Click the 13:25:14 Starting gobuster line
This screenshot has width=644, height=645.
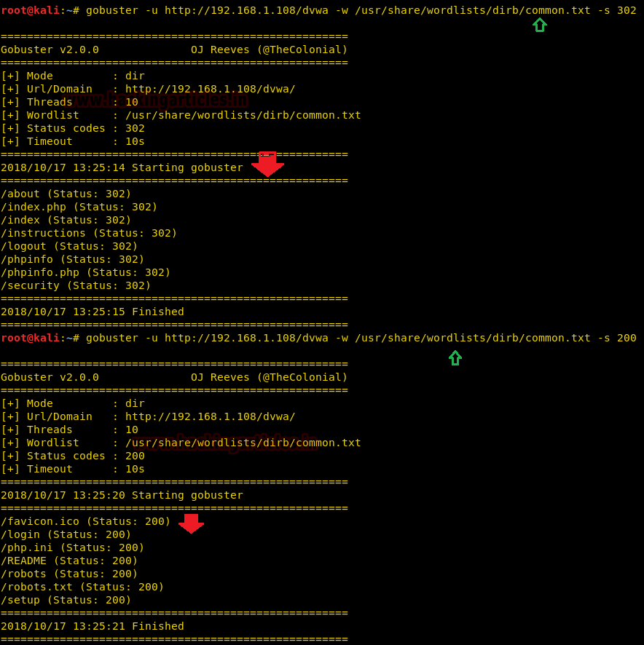click(122, 167)
